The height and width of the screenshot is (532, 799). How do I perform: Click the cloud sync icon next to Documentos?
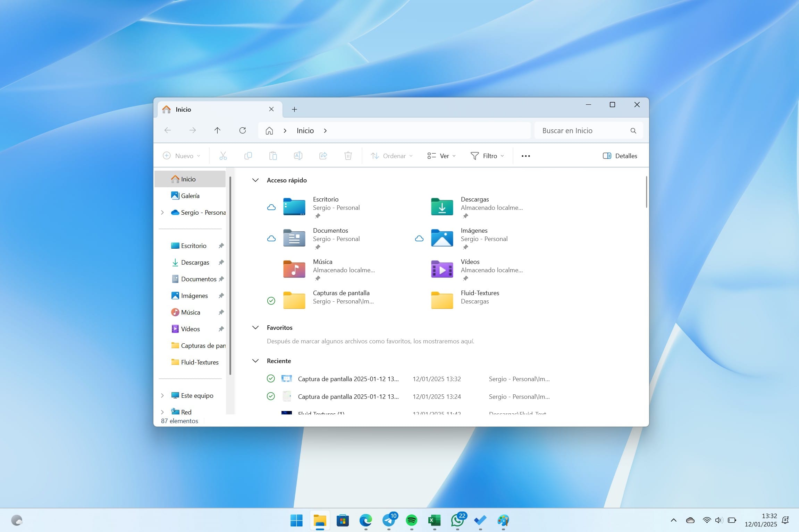click(271, 238)
